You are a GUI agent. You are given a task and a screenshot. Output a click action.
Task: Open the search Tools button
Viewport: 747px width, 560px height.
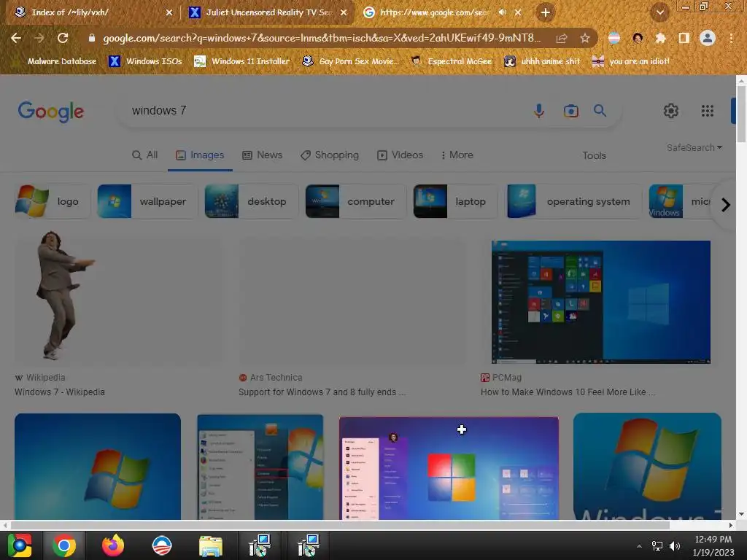pyautogui.click(x=594, y=156)
